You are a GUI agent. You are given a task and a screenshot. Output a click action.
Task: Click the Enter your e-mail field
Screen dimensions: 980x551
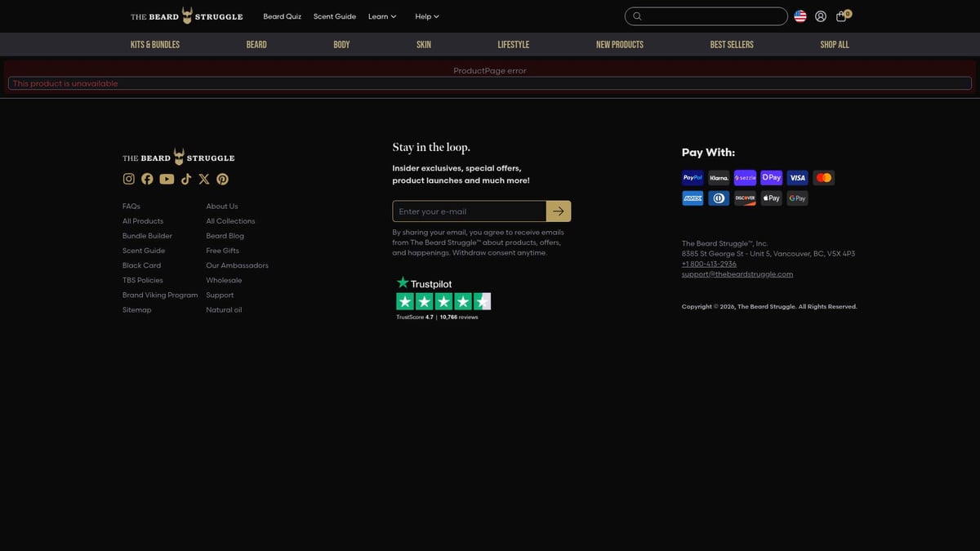(469, 211)
